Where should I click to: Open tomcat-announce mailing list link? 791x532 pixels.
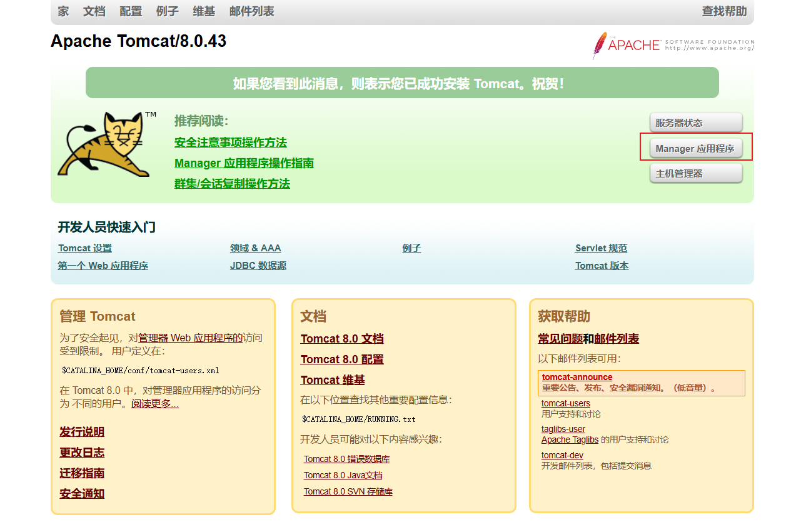[577, 377]
